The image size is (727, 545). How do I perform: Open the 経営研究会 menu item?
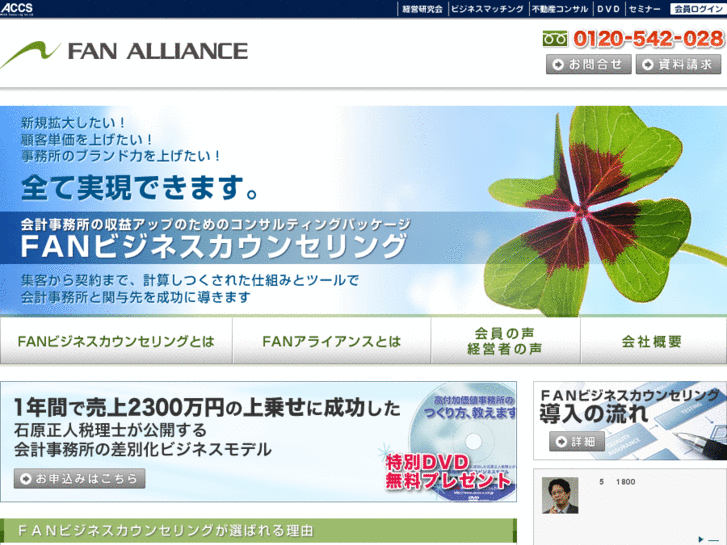(x=422, y=9)
